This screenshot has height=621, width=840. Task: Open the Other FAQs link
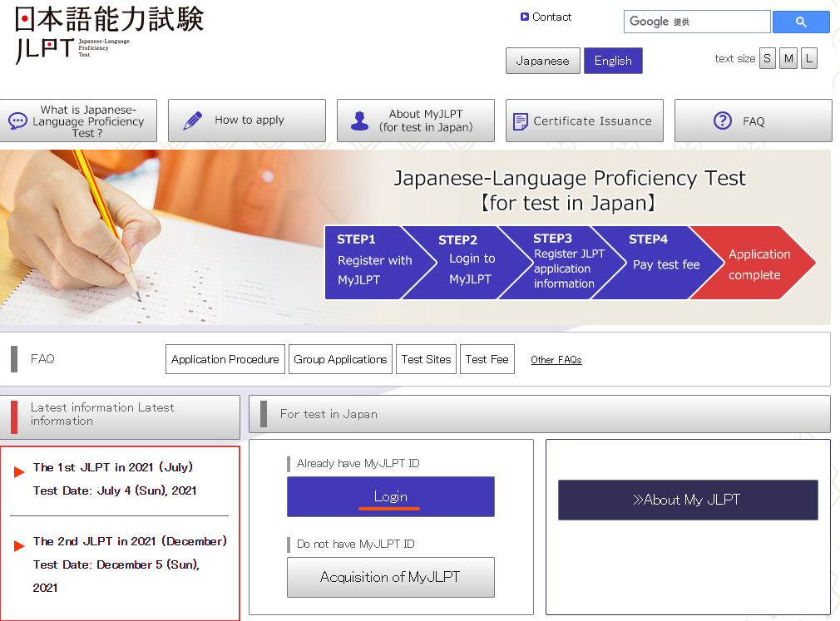[x=556, y=360]
